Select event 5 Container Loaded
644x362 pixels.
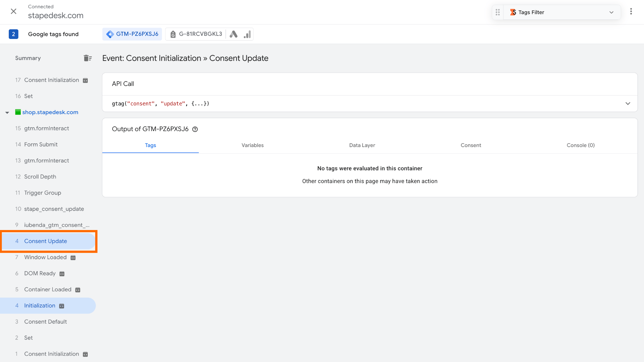48,289
